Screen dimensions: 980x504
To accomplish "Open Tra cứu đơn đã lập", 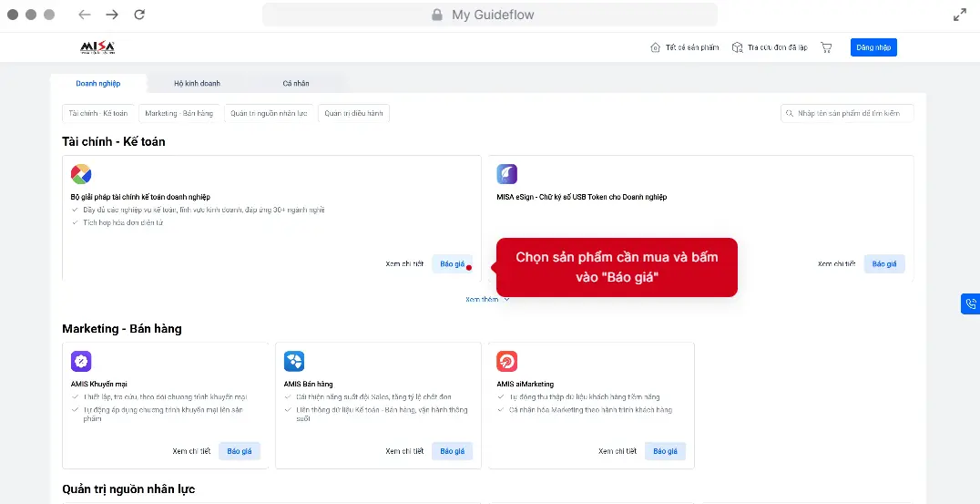I will pyautogui.click(x=770, y=47).
